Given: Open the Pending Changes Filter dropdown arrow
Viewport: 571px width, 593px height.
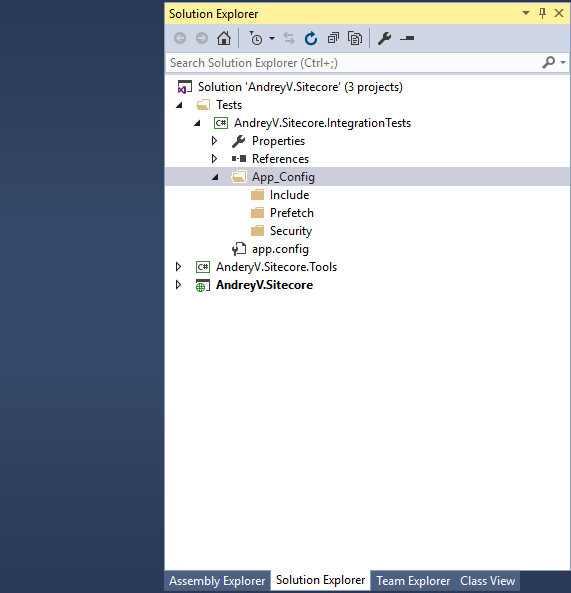Looking at the screenshot, I should [x=272, y=38].
